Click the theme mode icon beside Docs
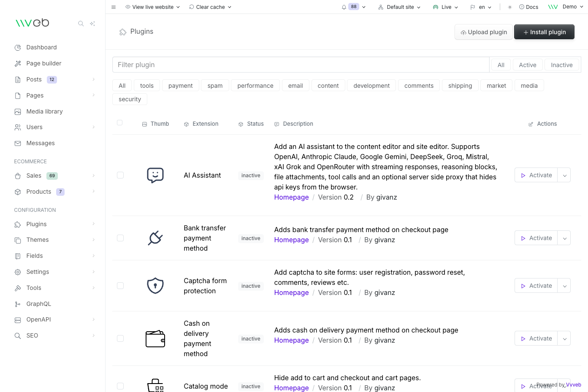This screenshot has width=588, height=392. point(510,7)
